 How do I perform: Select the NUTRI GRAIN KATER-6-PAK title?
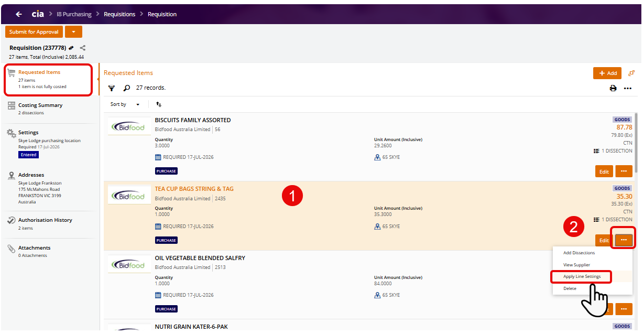191,327
